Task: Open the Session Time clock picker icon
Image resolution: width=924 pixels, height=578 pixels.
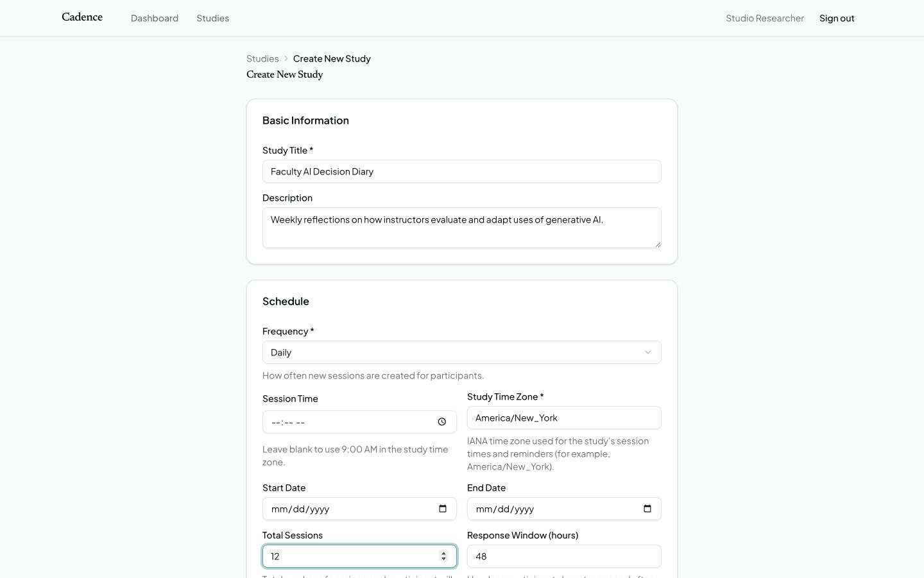Action: (x=442, y=422)
